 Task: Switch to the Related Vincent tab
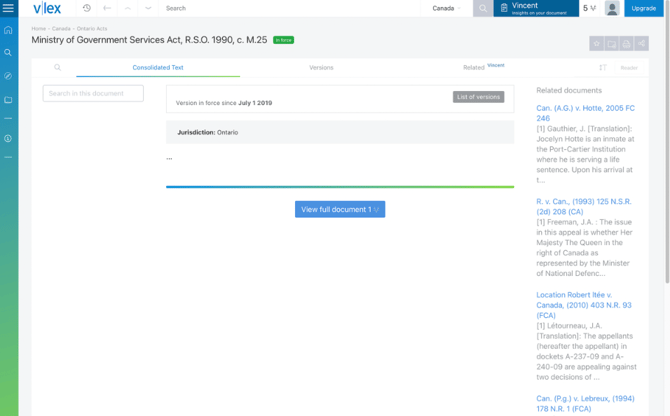click(x=483, y=67)
